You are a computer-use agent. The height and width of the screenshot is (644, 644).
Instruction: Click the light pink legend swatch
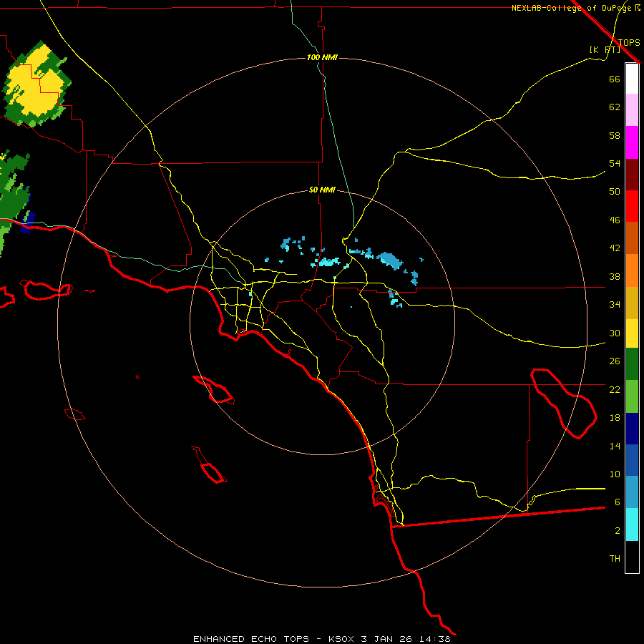[x=632, y=110]
